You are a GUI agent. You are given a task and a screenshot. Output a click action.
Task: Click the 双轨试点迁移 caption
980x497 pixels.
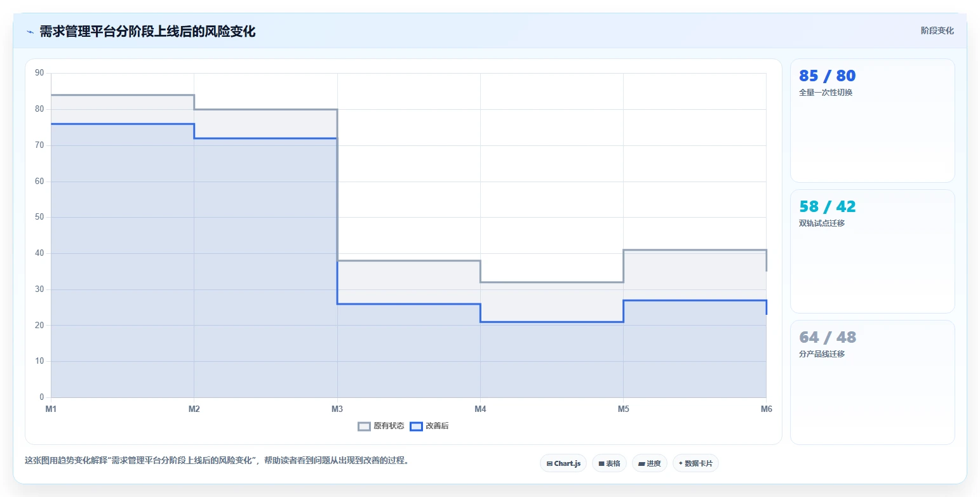coord(822,223)
